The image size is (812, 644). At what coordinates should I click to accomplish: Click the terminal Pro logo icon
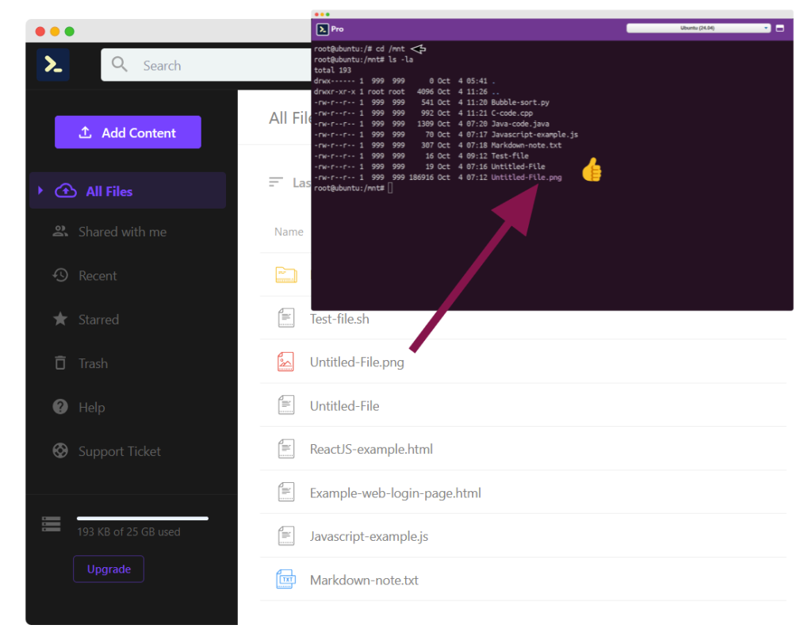pyautogui.click(x=323, y=29)
